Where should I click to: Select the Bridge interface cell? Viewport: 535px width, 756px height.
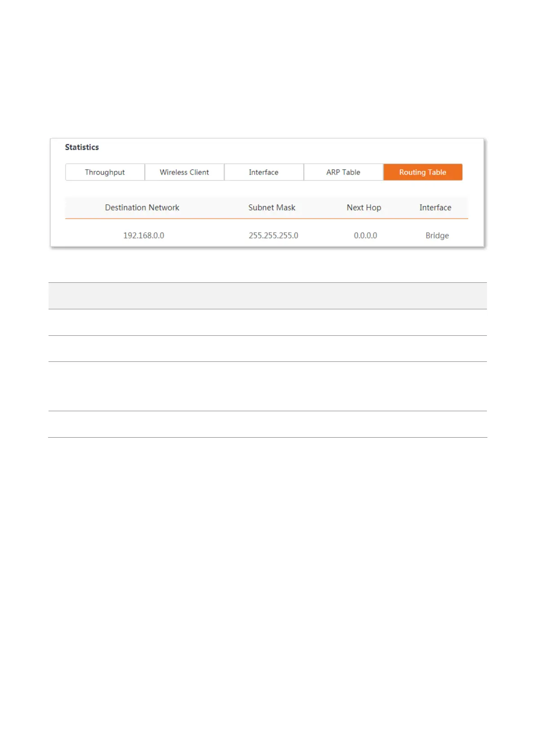[x=437, y=235]
